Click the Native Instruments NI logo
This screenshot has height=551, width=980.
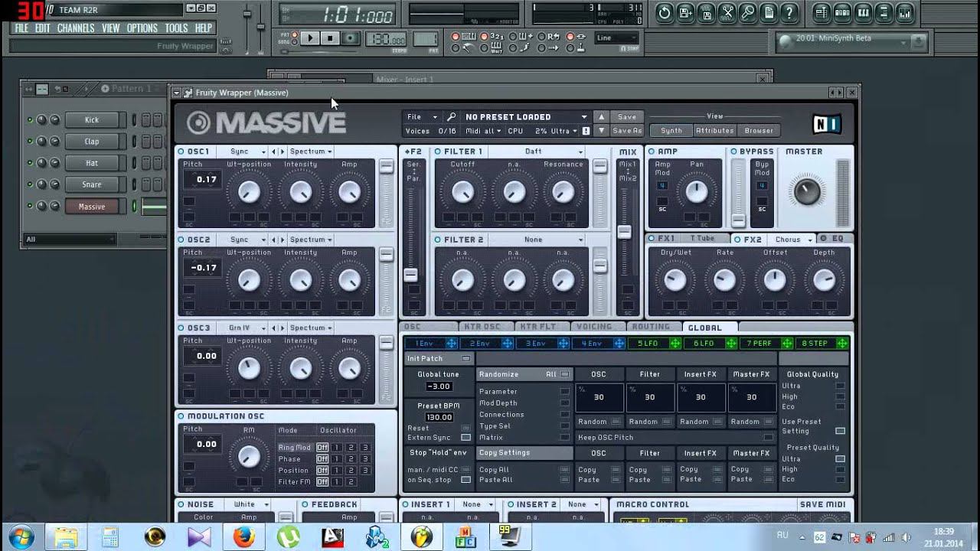pos(827,123)
